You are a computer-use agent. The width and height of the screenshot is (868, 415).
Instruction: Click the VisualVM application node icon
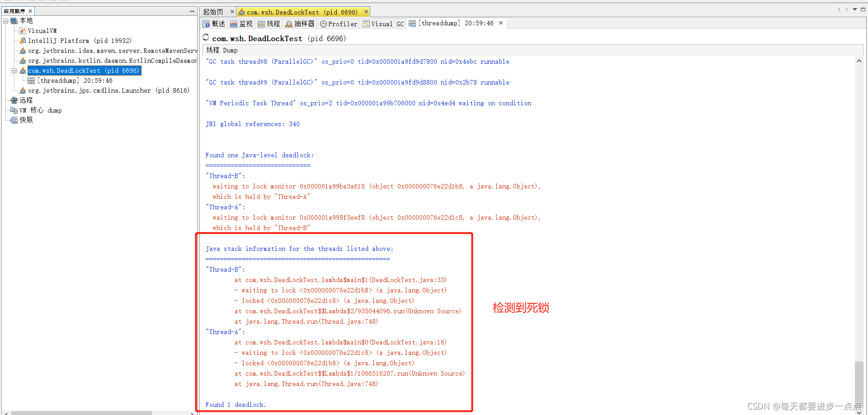pyautogui.click(x=22, y=30)
